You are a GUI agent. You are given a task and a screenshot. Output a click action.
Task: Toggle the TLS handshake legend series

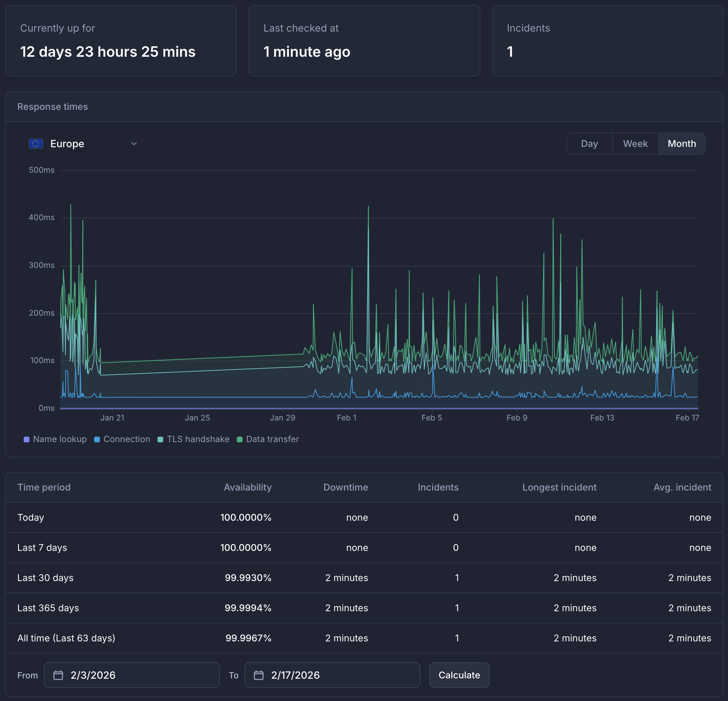coord(198,439)
